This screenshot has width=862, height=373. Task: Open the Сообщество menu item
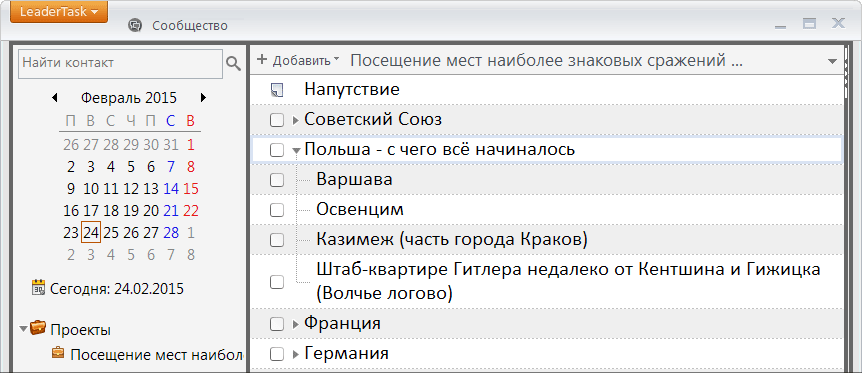click(190, 26)
